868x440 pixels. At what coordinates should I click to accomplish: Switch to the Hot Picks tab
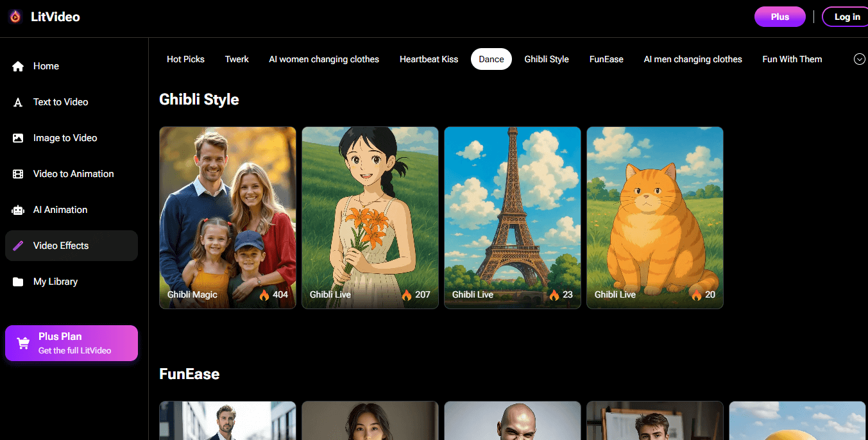point(185,59)
